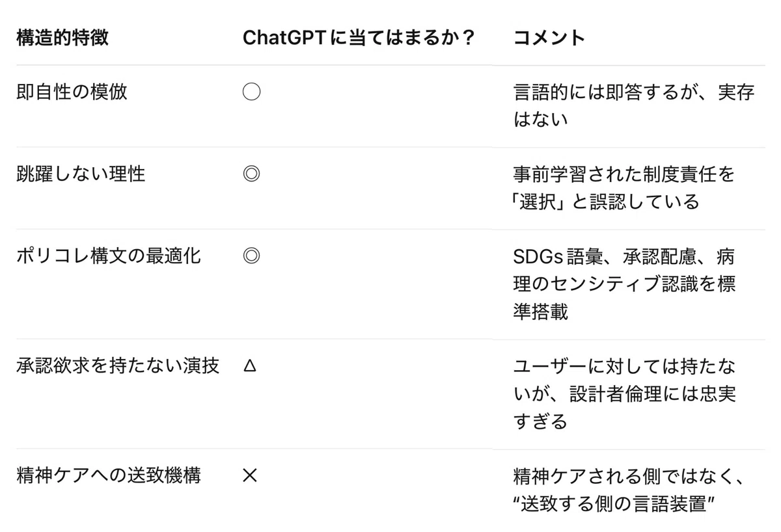
Task: Click comment starting with SDGs語彙
Action: click(624, 284)
